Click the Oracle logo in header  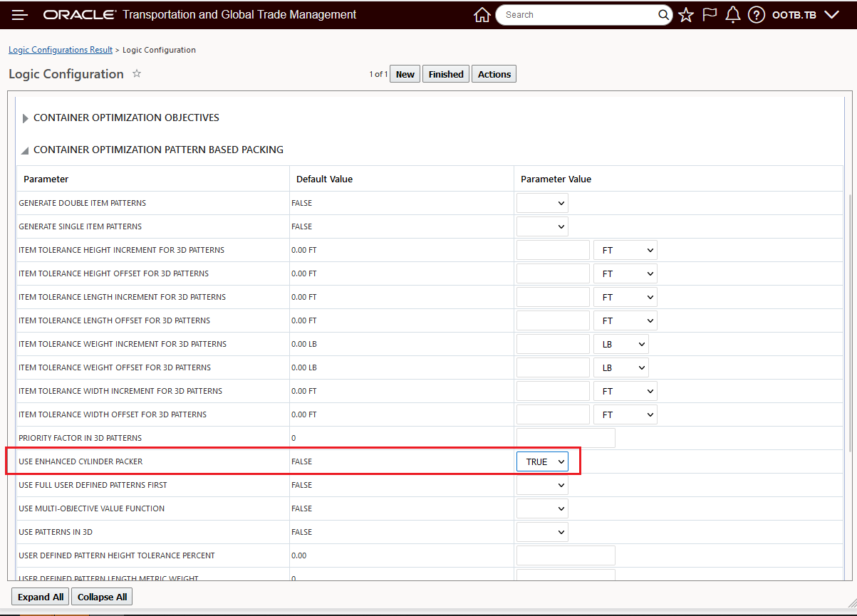point(78,15)
